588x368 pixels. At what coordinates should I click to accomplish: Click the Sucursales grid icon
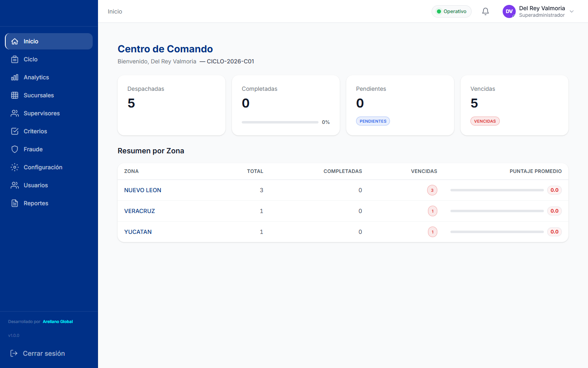point(15,95)
